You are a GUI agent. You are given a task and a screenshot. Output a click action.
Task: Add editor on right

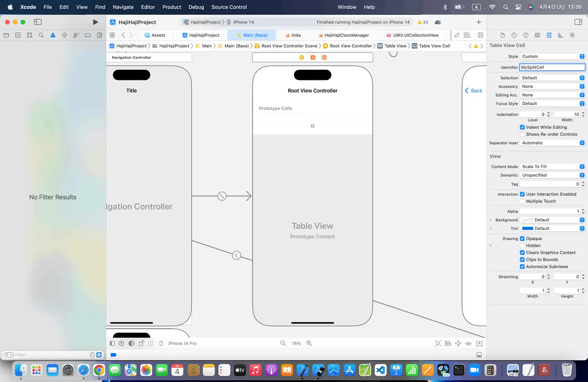pos(481,35)
